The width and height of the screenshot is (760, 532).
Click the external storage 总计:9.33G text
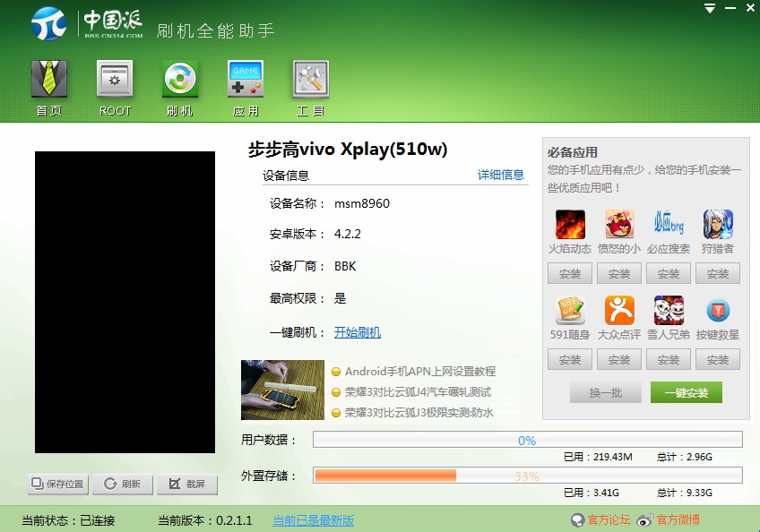click(x=685, y=493)
